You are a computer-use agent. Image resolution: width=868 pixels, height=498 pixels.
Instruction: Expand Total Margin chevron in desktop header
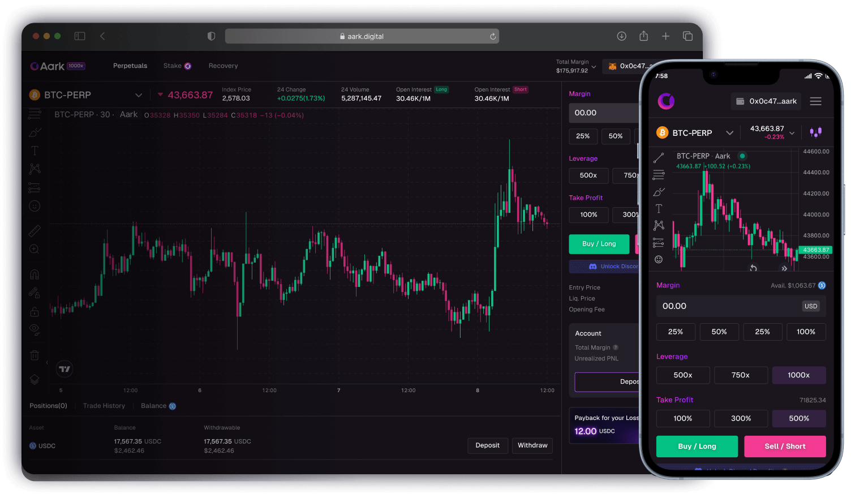click(x=594, y=67)
